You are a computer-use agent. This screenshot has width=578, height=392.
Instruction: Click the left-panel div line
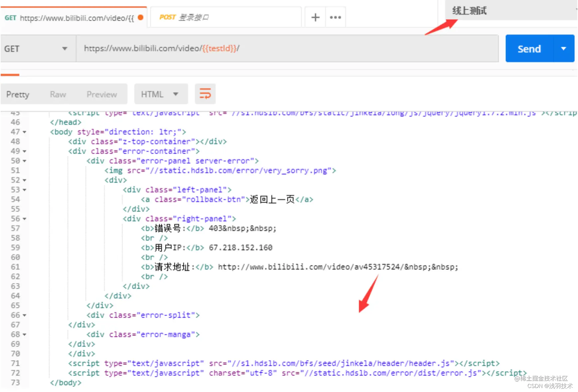click(x=177, y=190)
